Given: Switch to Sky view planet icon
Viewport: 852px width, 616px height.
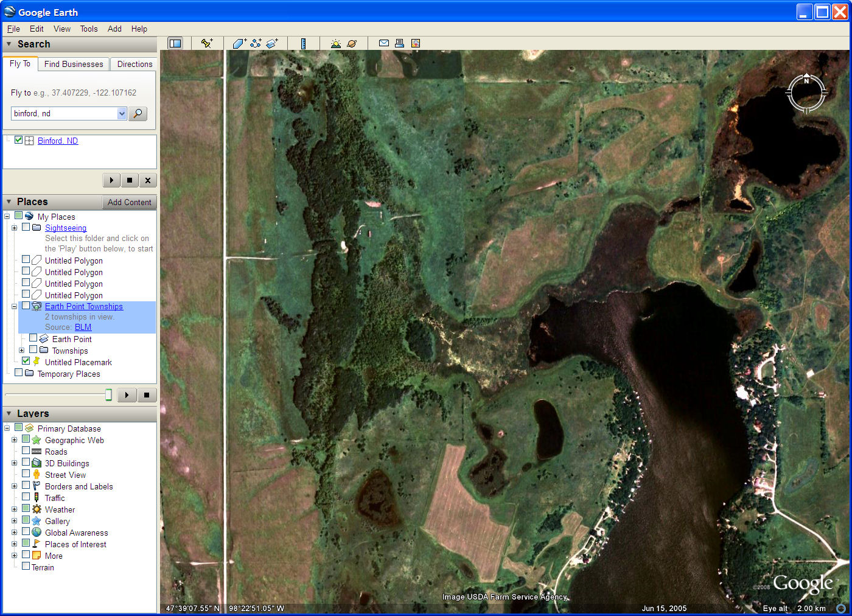Looking at the screenshot, I should (x=352, y=43).
